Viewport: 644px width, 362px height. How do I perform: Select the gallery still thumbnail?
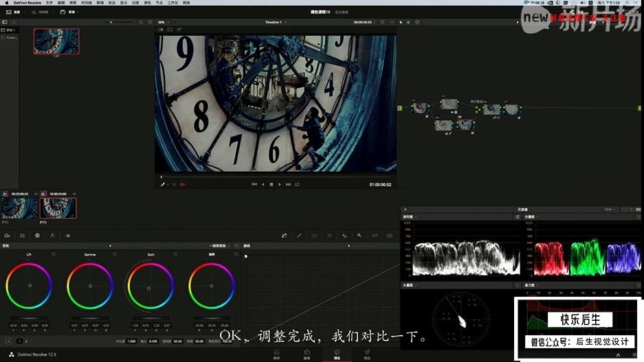pyautogui.click(x=56, y=41)
